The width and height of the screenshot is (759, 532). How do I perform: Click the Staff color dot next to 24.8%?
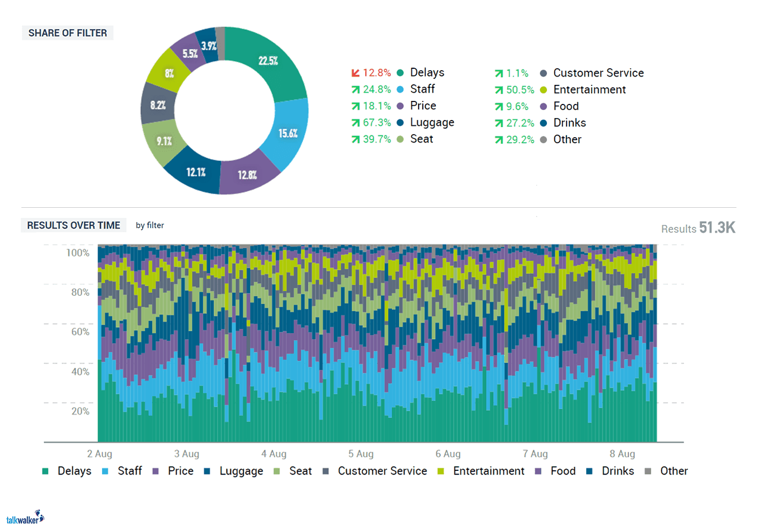[x=400, y=89]
